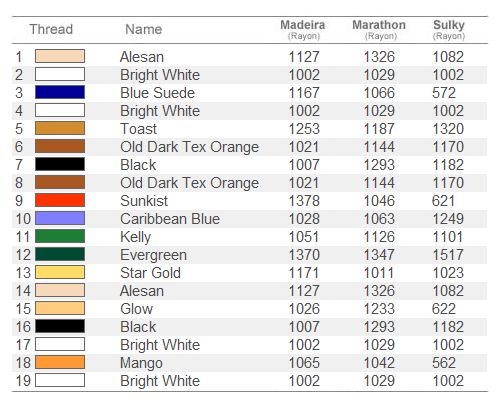Click the Marathon Rayon column header
The height and width of the screenshot is (402, 500).
(x=379, y=30)
